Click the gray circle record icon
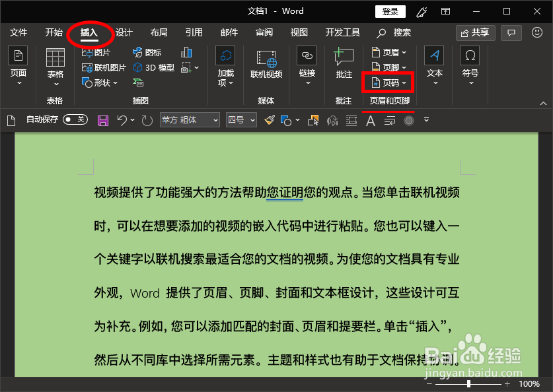553x392 pixels. click(x=409, y=121)
